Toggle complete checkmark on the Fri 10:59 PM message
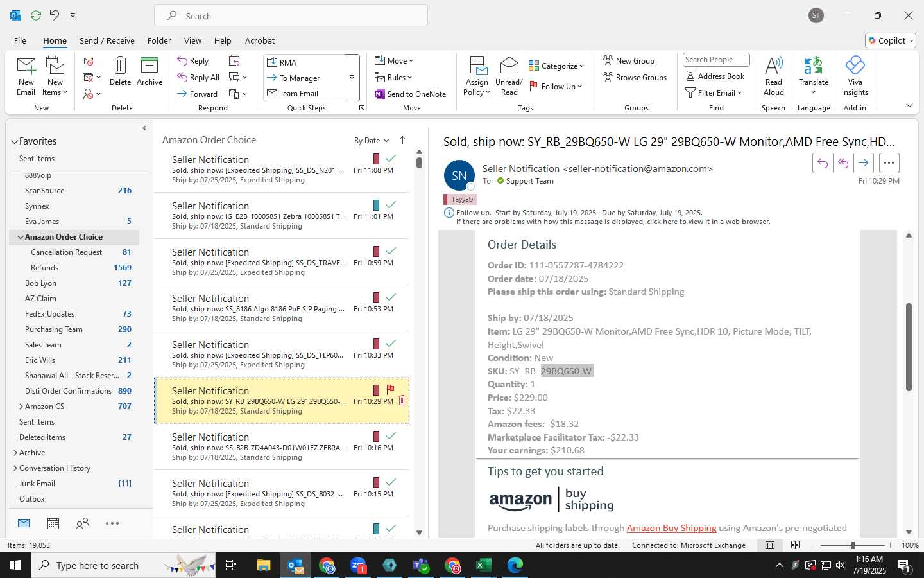The width and height of the screenshot is (924, 578). coord(390,250)
